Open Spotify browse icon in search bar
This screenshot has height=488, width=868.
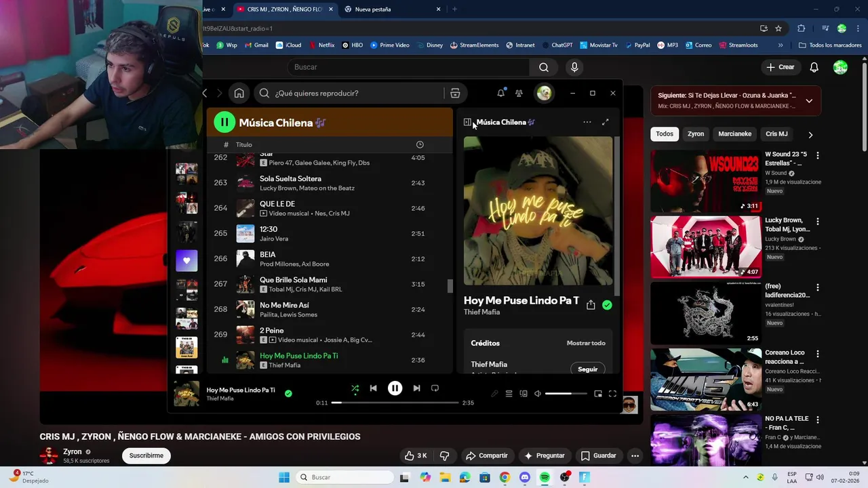(x=455, y=94)
